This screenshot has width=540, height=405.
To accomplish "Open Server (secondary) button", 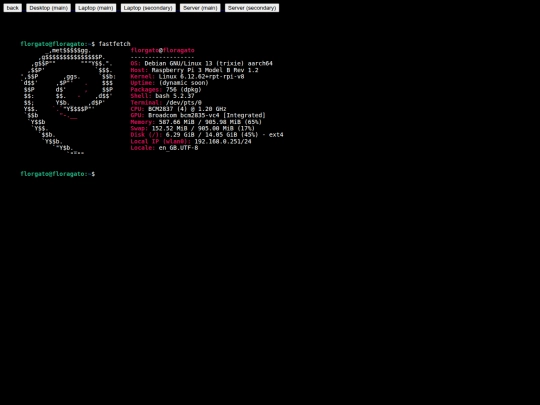I will pos(252,8).
